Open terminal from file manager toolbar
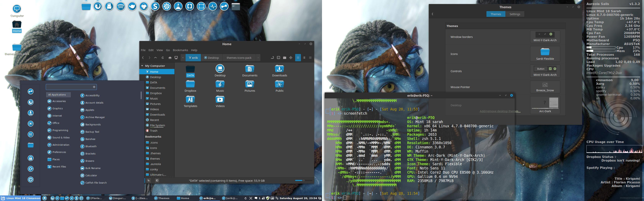Image resolution: width=644 pixels, height=201 pixels. pyautogui.click(x=278, y=58)
